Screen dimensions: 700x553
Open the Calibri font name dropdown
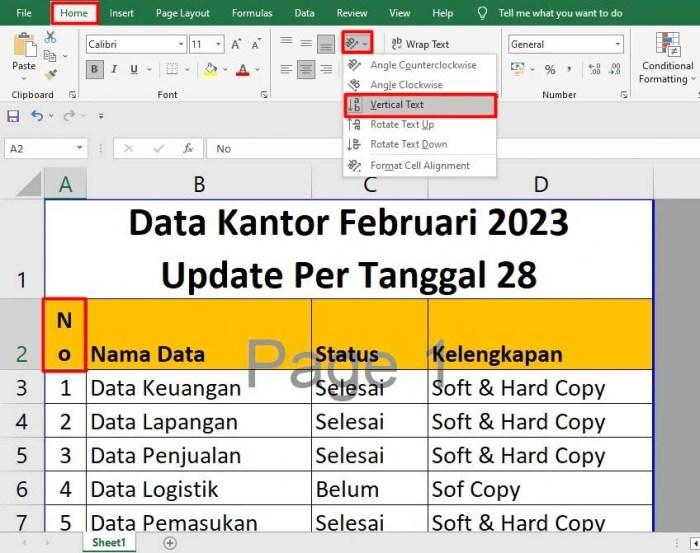coord(181,44)
